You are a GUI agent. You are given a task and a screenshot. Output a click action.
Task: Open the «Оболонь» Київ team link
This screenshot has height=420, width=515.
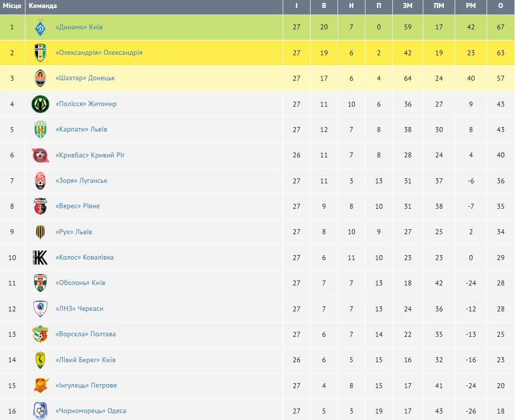click(x=80, y=283)
